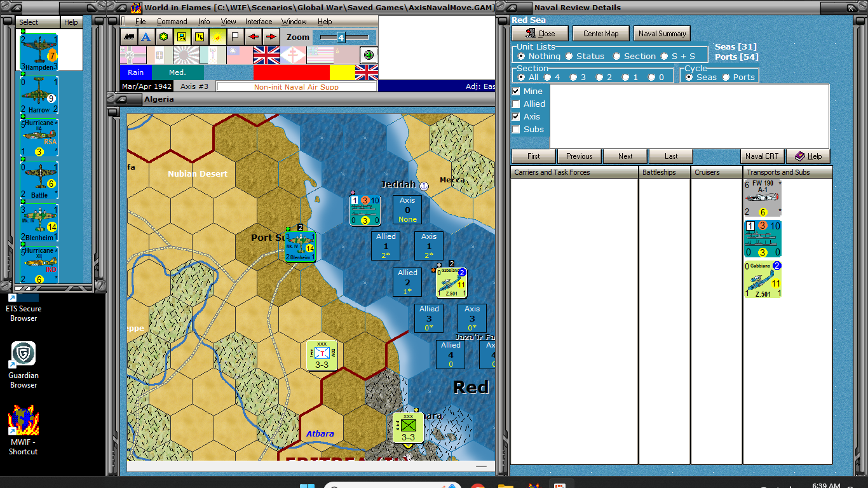The image size is (868, 488).
Task: Enable the Allied checkbox in Naval Review
Action: pyautogui.click(x=516, y=104)
